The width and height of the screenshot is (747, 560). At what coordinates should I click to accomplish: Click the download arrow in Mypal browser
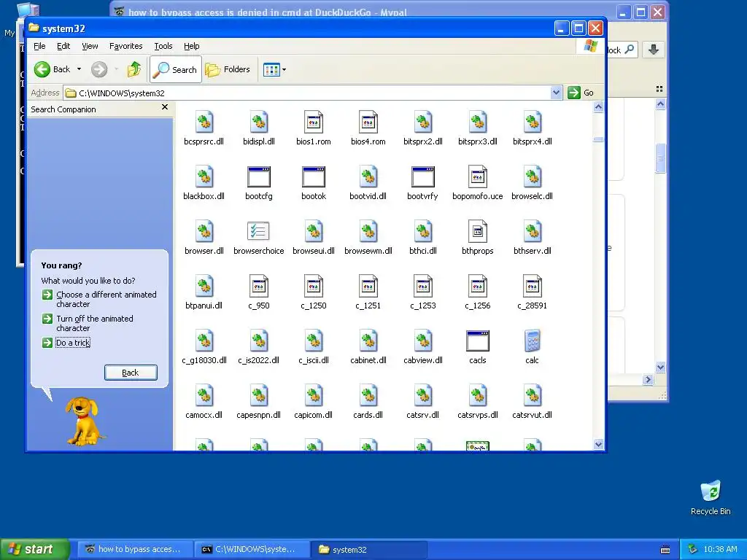point(654,50)
